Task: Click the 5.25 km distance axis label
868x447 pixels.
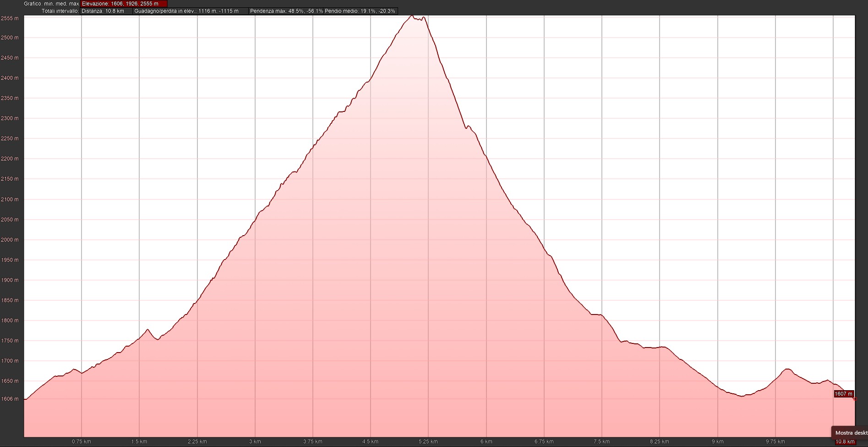Action: [428, 442]
